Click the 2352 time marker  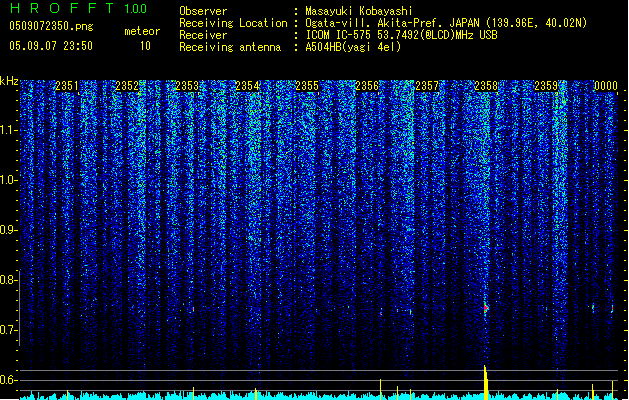pos(127,86)
